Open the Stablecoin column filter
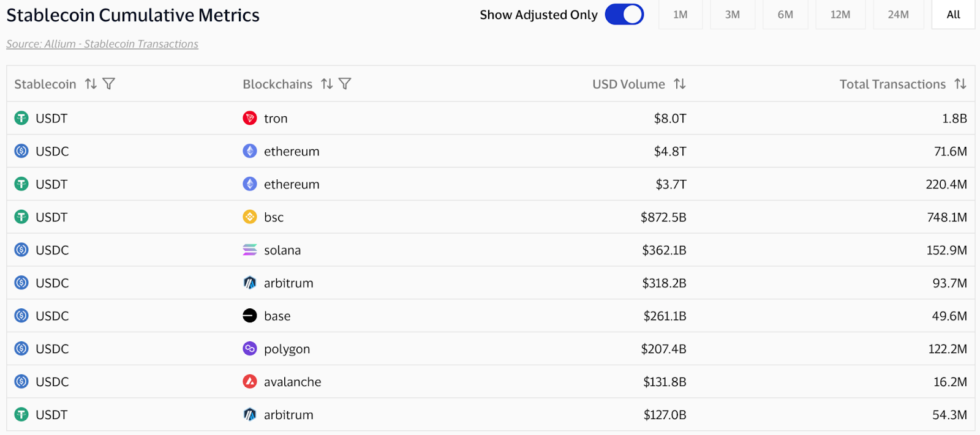Image resolution: width=980 pixels, height=435 pixels. [x=109, y=84]
